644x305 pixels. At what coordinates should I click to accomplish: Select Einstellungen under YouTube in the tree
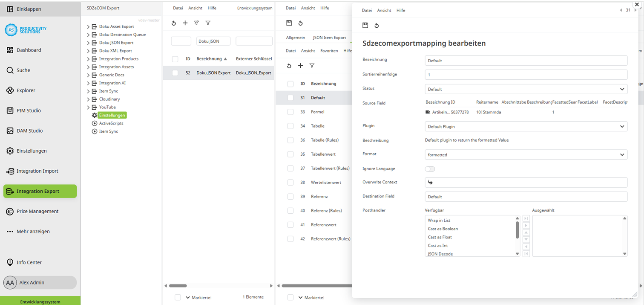pyautogui.click(x=112, y=115)
